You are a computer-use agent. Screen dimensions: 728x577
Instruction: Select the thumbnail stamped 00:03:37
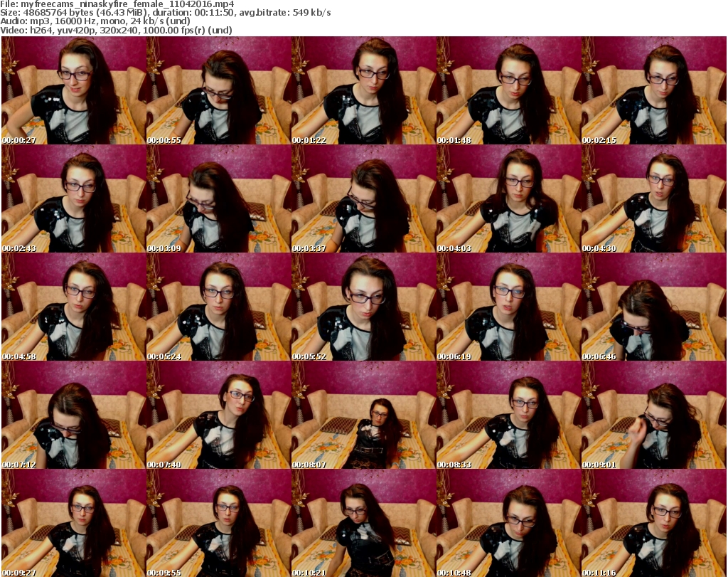click(x=364, y=198)
